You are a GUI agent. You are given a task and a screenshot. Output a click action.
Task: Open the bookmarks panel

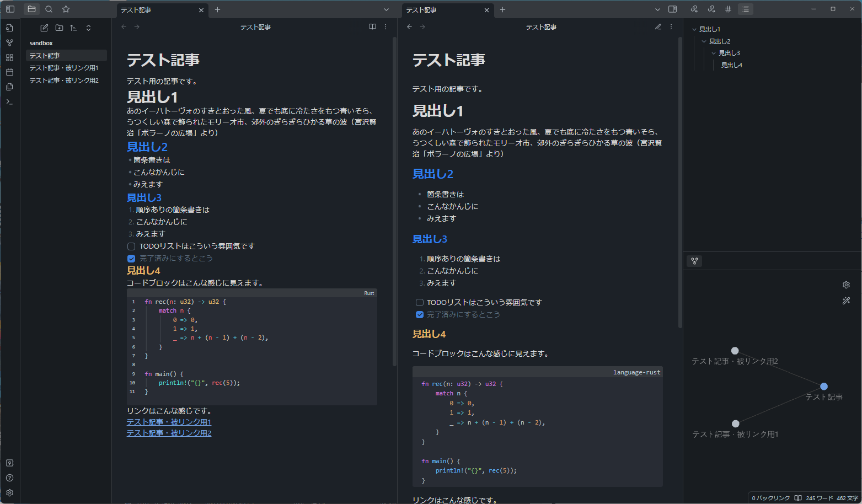point(66,9)
